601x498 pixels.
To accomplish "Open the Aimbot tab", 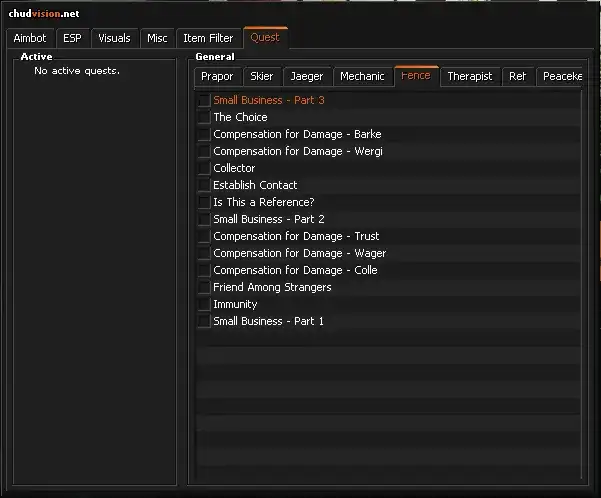I will 30,38.
